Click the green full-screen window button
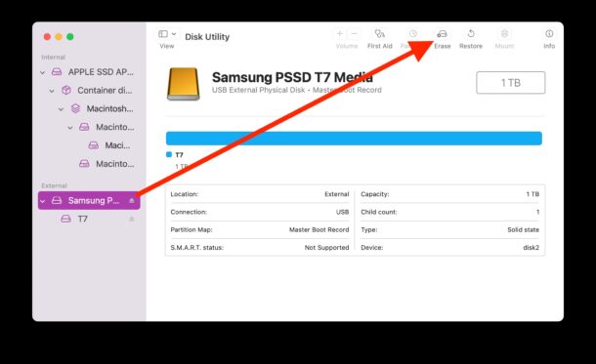This screenshot has width=596, height=364. point(70,37)
